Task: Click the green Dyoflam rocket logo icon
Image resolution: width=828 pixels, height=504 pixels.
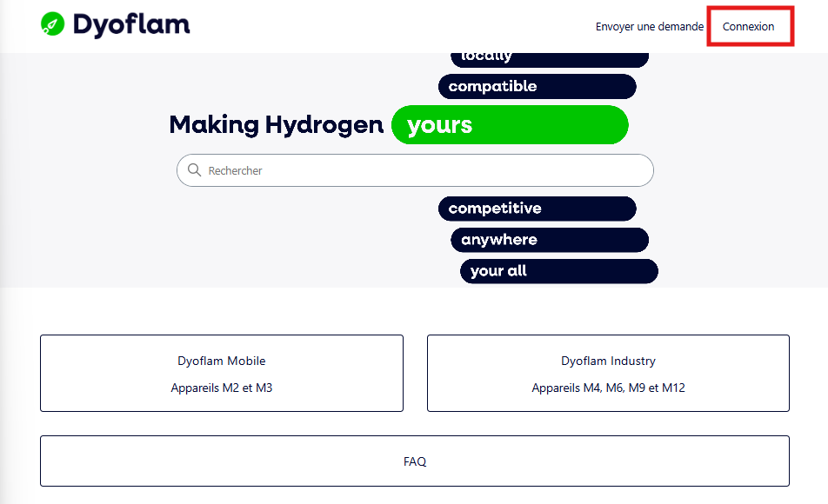Action: 52,24
